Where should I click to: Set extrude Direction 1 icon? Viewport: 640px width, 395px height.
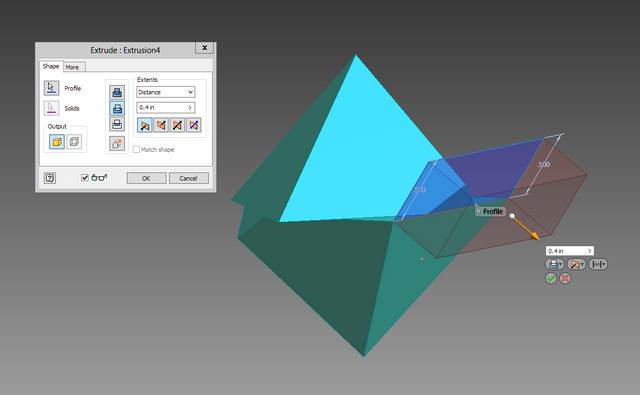click(144, 125)
